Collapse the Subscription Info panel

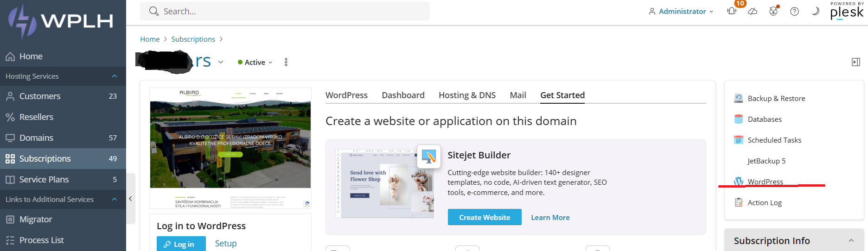click(x=851, y=240)
